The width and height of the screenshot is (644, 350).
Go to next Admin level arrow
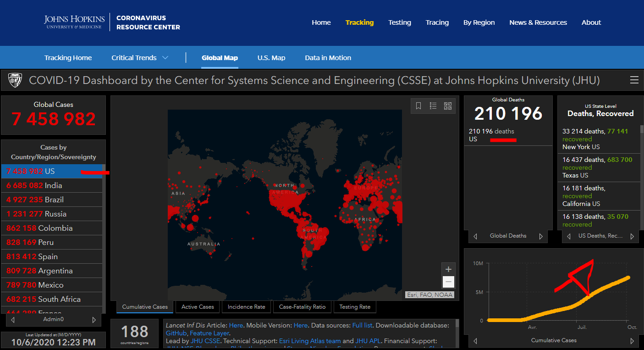[x=94, y=320]
